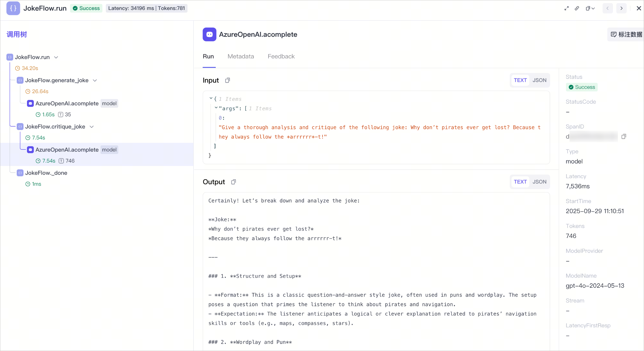Image resolution: width=644 pixels, height=351 pixels.
Task: Open the Feedback tab
Action: [x=281, y=56]
